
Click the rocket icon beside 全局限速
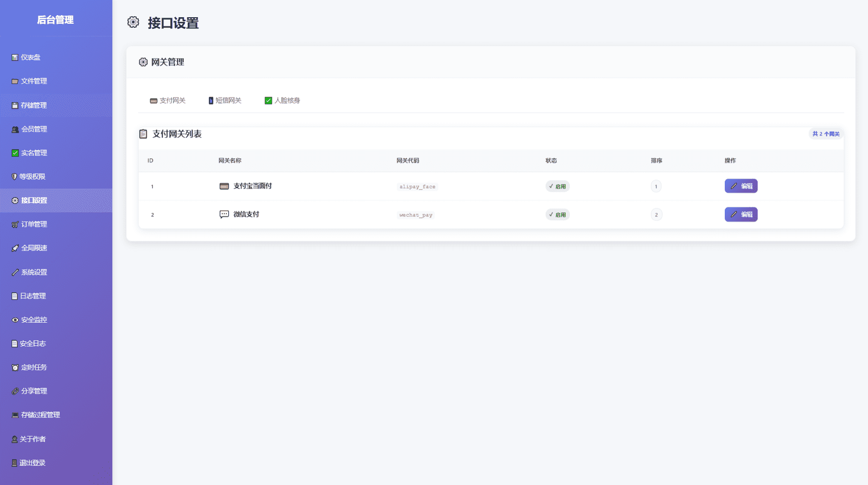coord(15,248)
